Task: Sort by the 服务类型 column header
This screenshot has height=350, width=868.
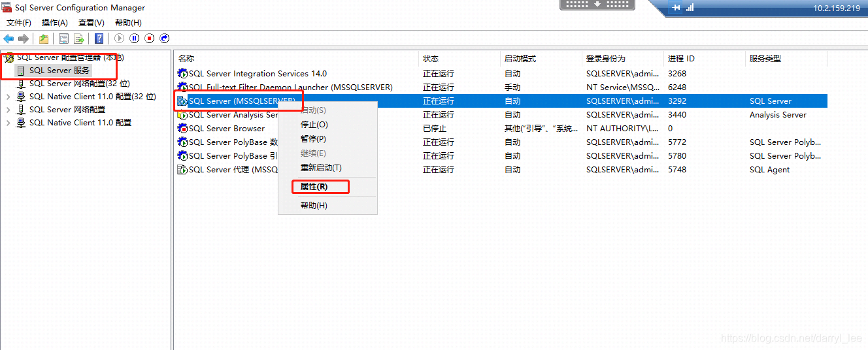Action: pyautogui.click(x=786, y=59)
